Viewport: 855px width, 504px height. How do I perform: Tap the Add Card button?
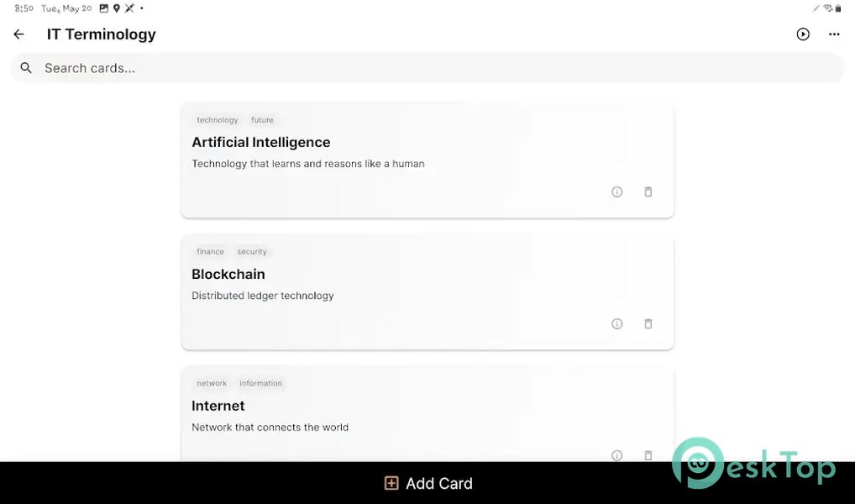[x=428, y=483]
